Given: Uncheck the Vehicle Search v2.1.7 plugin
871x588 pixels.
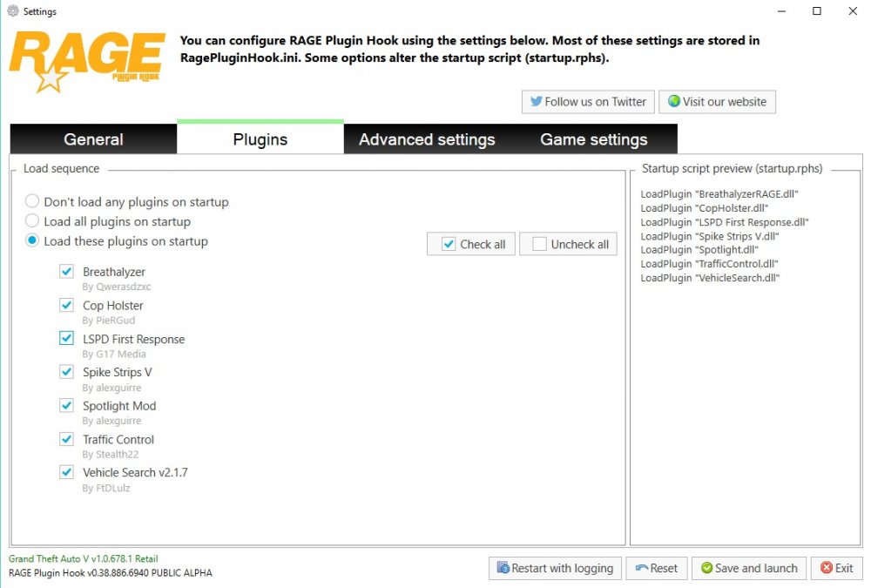Looking at the screenshot, I should click(67, 472).
